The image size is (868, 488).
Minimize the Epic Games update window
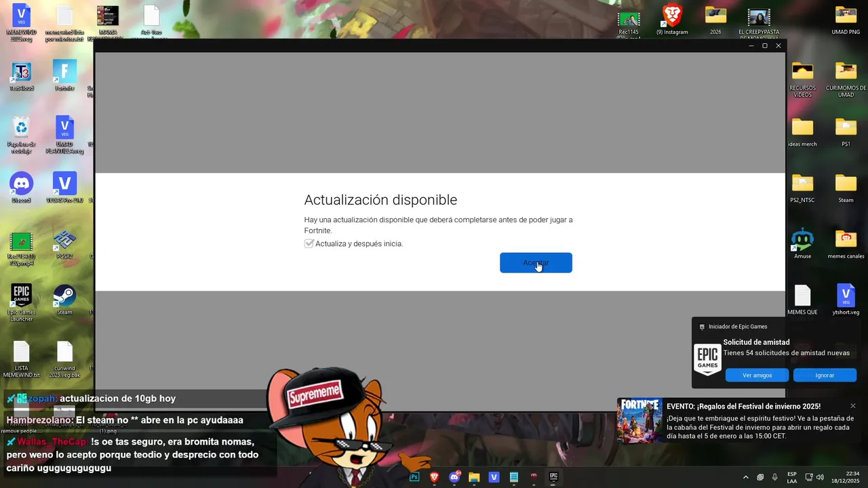pos(751,45)
